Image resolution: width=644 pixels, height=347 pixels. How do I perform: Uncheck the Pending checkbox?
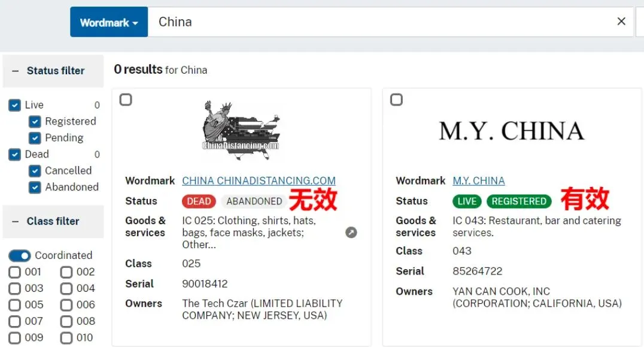pyautogui.click(x=35, y=138)
